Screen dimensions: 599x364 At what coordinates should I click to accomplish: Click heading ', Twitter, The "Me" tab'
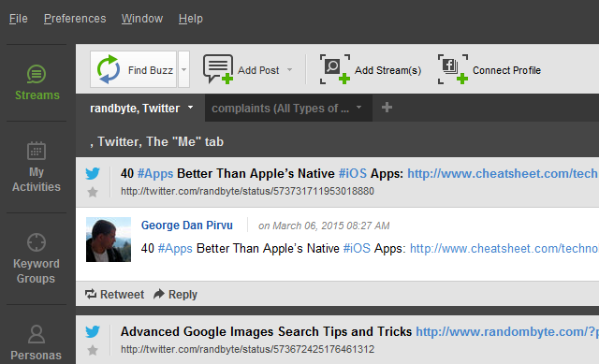click(x=156, y=141)
